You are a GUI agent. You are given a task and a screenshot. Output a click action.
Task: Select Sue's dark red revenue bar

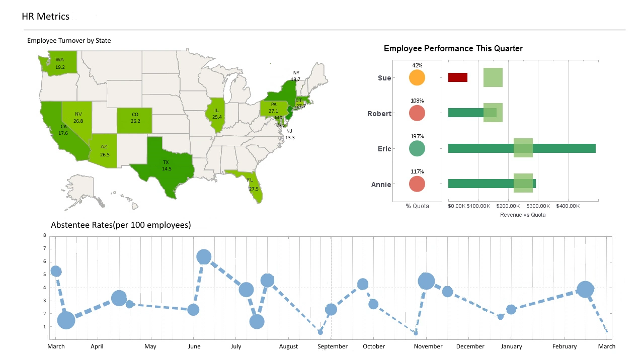coord(457,77)
